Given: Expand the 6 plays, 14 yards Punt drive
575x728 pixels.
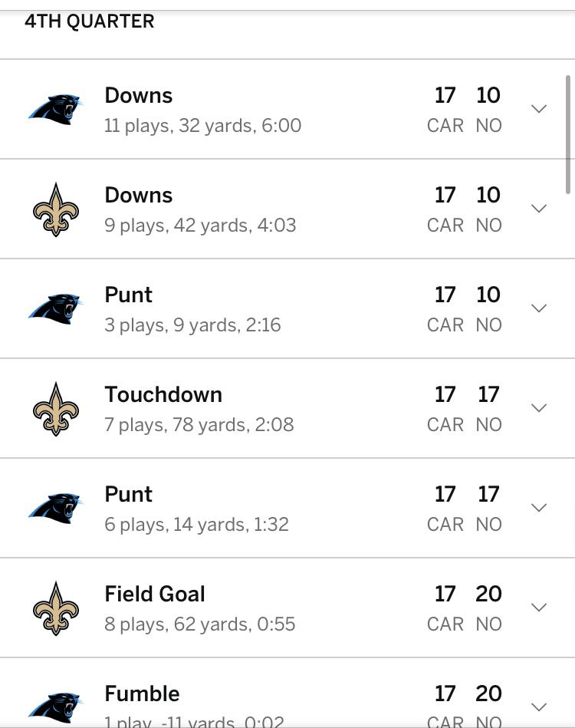Looking at the screenshot, I should click(x=539, y=508).
